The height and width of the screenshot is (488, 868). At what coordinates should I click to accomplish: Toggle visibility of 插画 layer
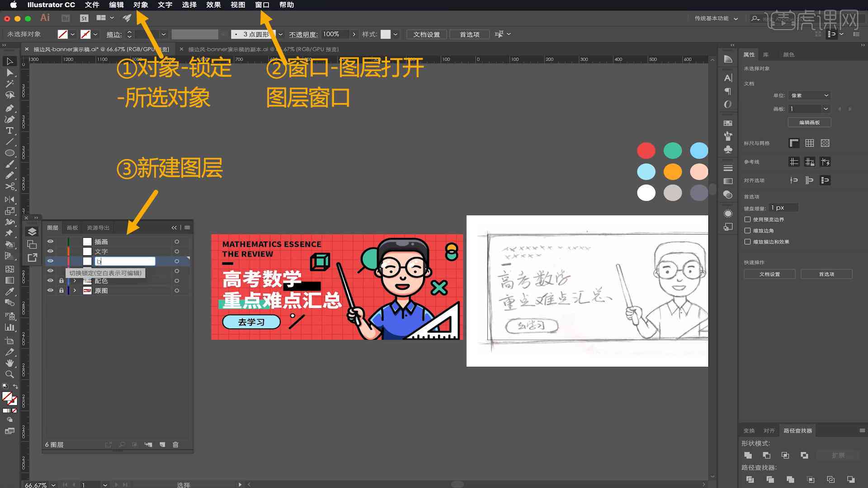point(51,241)
